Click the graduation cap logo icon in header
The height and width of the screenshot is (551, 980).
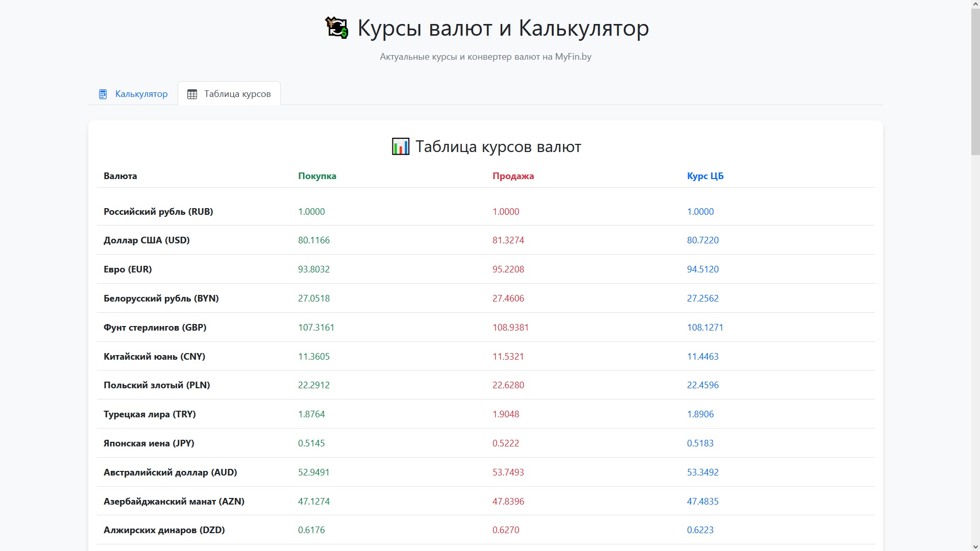(336, 28)
